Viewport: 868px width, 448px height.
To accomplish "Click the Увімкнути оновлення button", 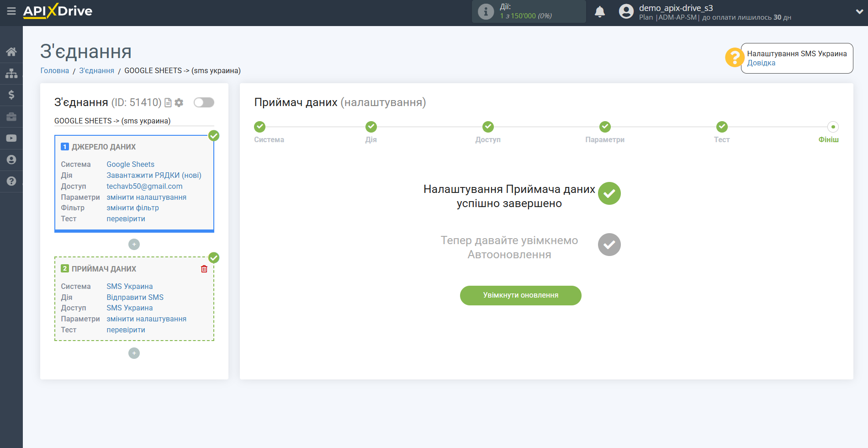I will click(x=521, y=295).
